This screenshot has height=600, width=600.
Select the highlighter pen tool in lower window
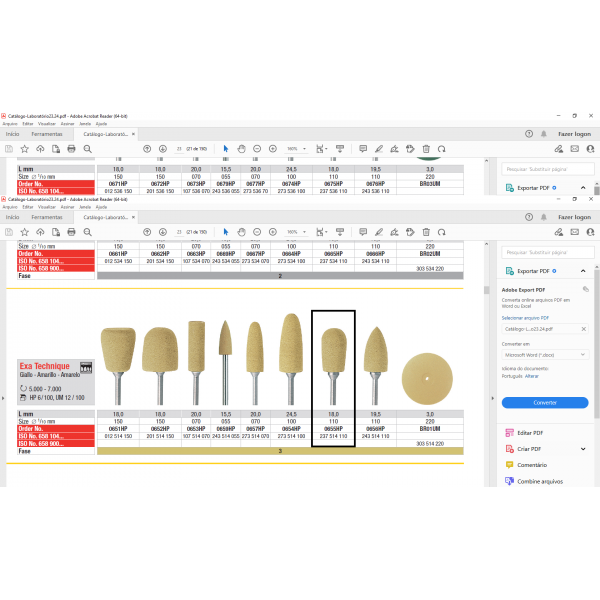click(x=379, y=232)
